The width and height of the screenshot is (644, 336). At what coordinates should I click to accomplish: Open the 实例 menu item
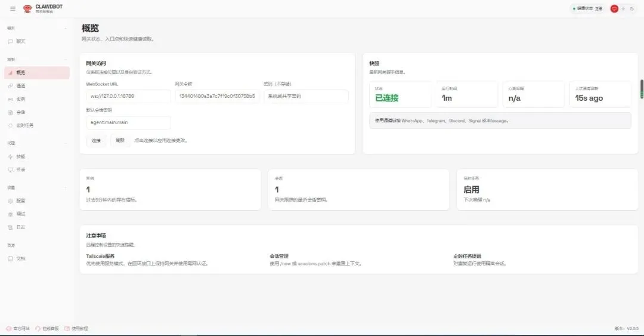click(37, 99)
